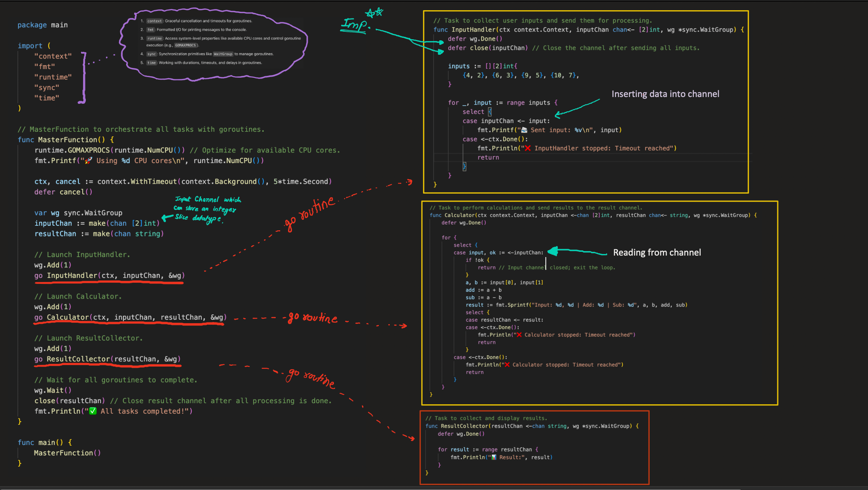
Task: Click the red "go routine" text beside Calculator call
Action: pos(313,318)
